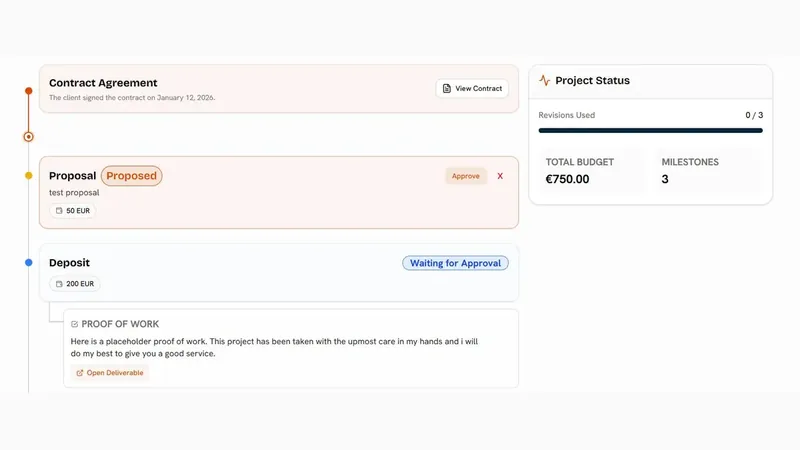
Task: Select the Milestones count card
Action: [708, 171]
